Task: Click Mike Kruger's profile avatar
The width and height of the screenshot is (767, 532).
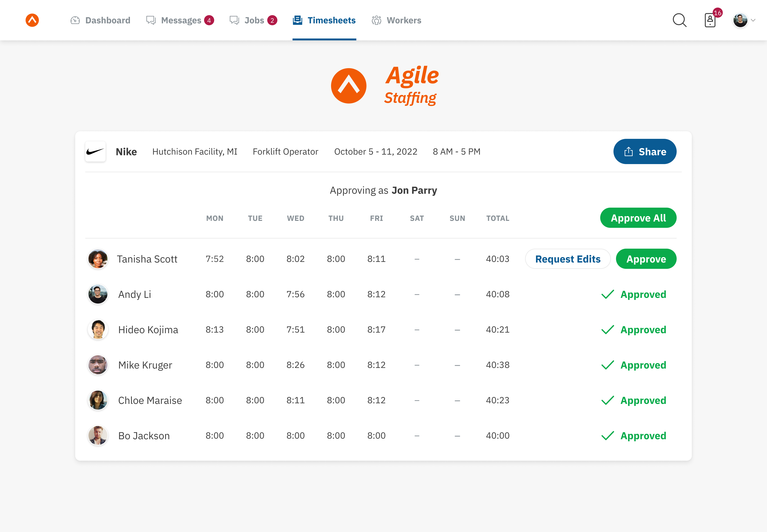Action: (x=98, y=365)
